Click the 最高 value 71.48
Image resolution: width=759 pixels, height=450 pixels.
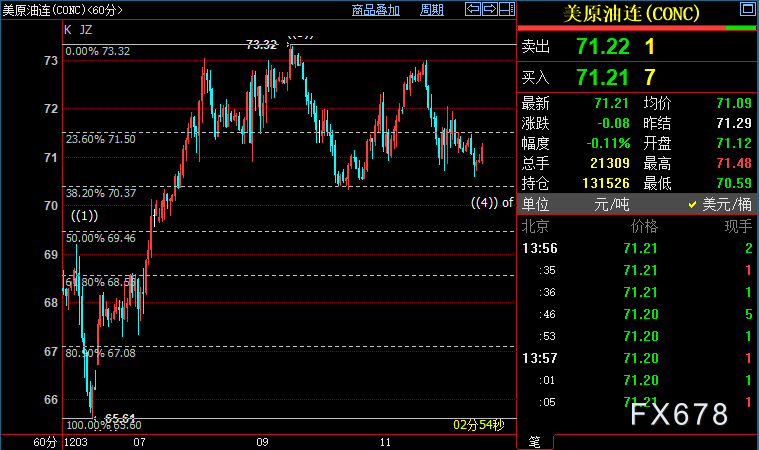tap(734, 163)
